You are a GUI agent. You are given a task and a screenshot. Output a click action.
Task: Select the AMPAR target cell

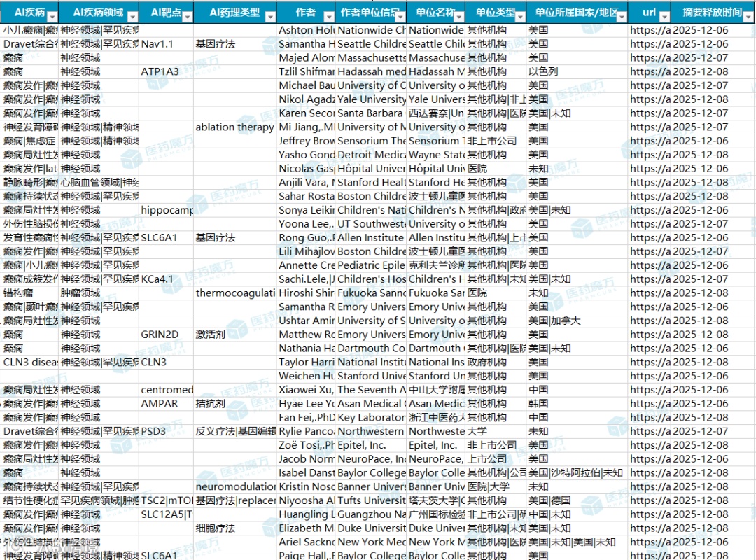[x=167, y=404]
